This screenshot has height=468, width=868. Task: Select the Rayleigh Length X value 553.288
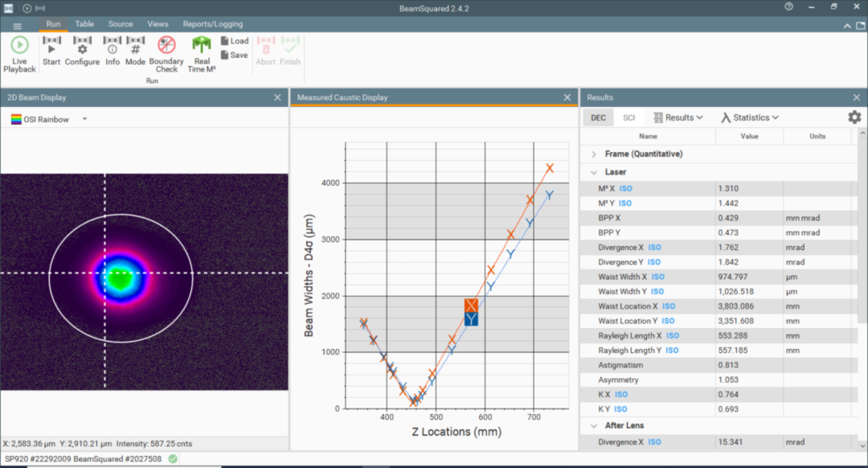click(x=732, y=335)
